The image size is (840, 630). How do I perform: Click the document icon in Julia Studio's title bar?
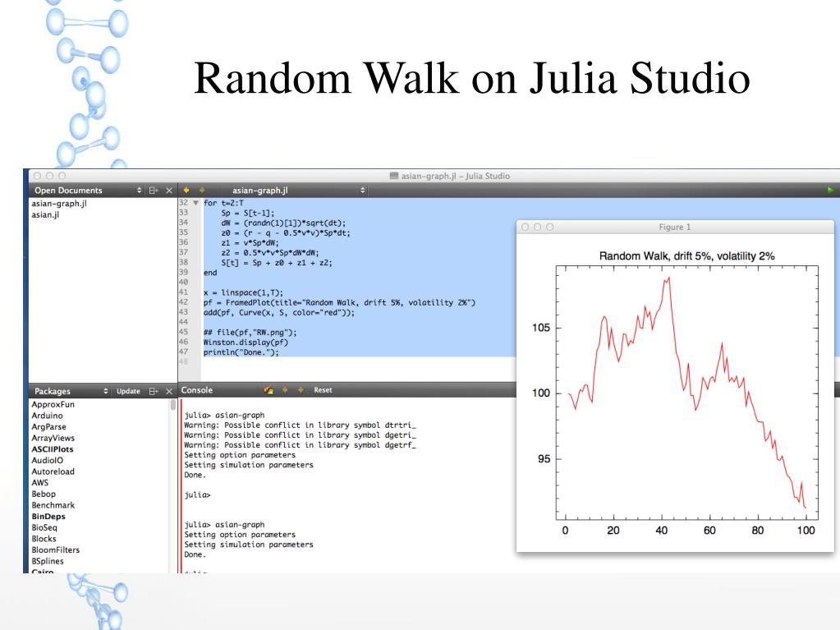click(394, 176)
